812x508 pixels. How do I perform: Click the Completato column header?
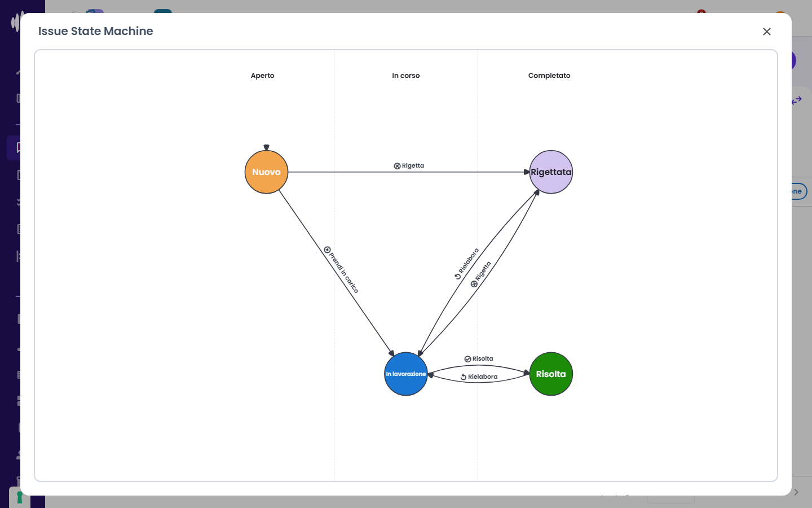549,76
